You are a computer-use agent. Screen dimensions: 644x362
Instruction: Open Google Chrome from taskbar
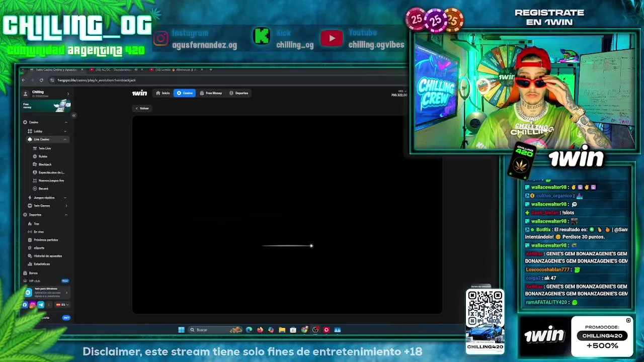(x=304, y=330)
